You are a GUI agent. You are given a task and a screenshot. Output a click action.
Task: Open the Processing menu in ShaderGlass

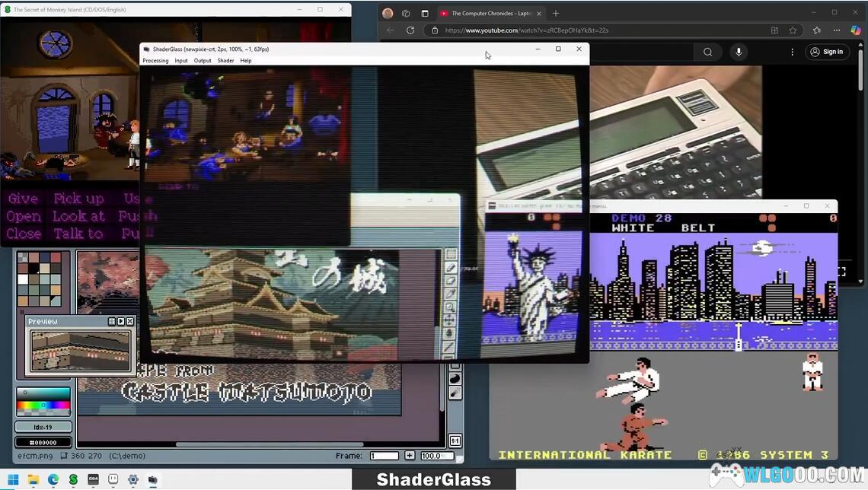[155, 61]
